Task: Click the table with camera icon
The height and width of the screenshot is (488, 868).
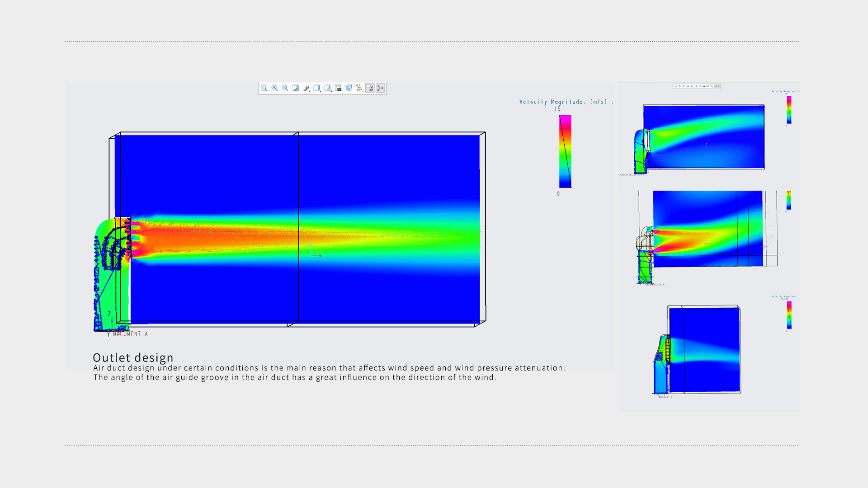Action: click(338, 88)
